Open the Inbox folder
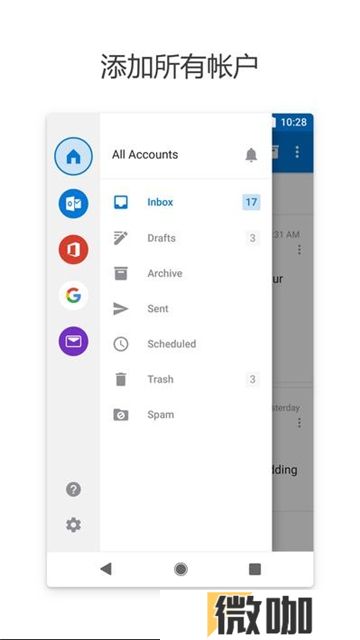Screen dimensions: 360x640 [x=186, y=202]
